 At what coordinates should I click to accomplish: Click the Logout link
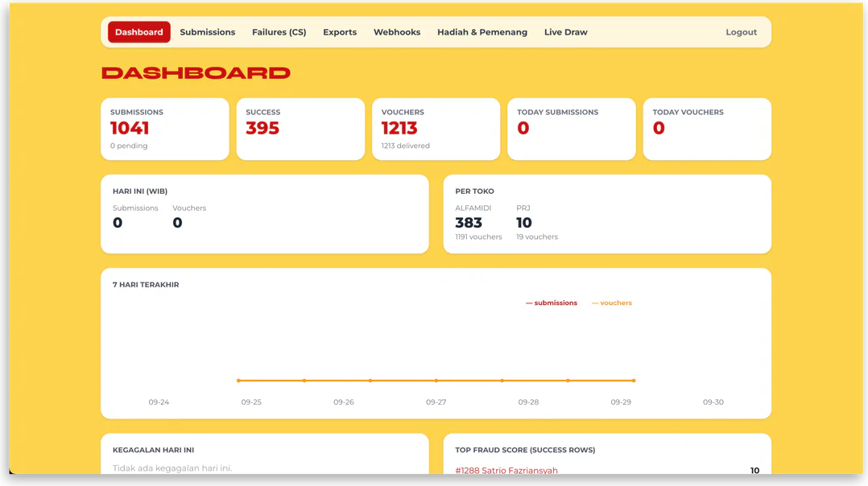(x=742, y=32)
